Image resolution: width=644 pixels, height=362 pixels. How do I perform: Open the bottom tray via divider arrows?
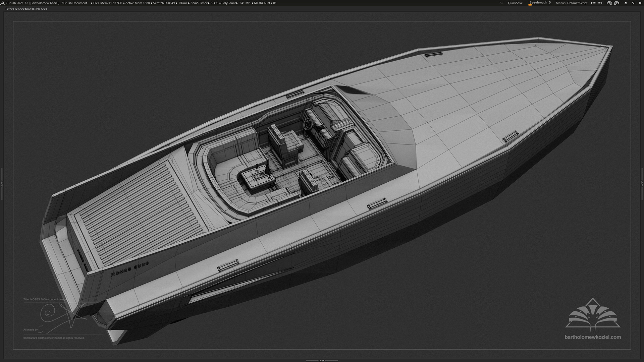tap(322, 360)
